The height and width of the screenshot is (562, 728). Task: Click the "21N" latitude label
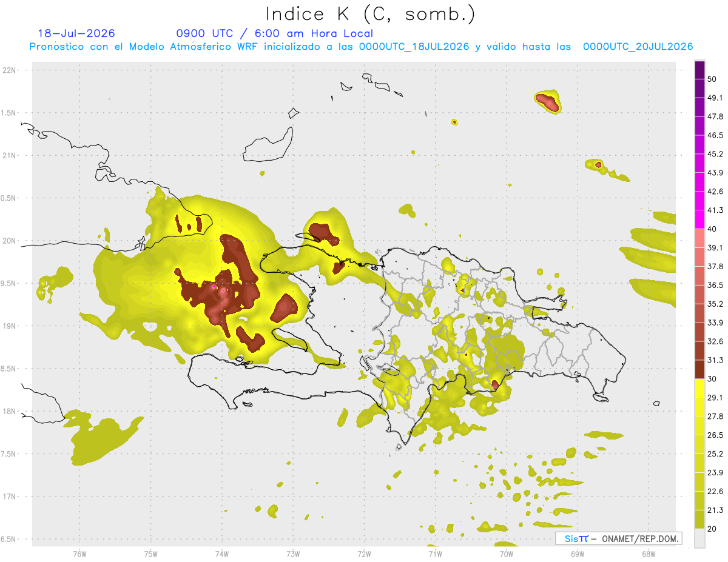pos(10,156)
